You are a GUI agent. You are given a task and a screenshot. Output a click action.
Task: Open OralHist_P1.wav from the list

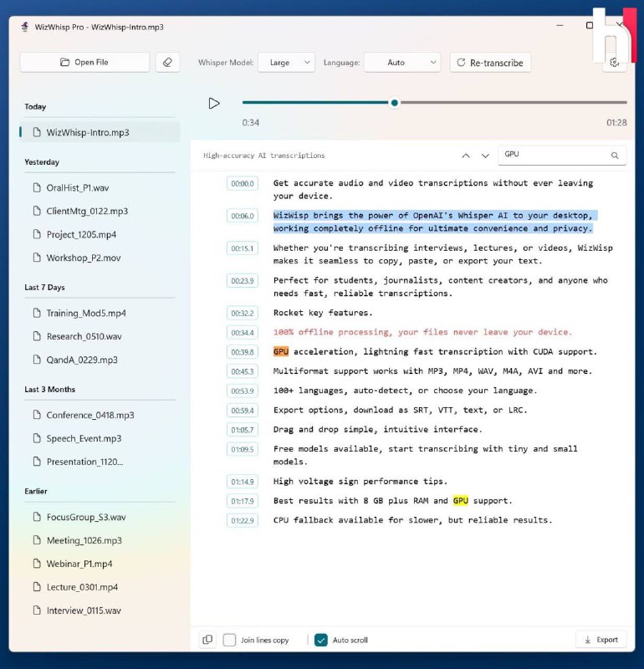tap(100, 187)
